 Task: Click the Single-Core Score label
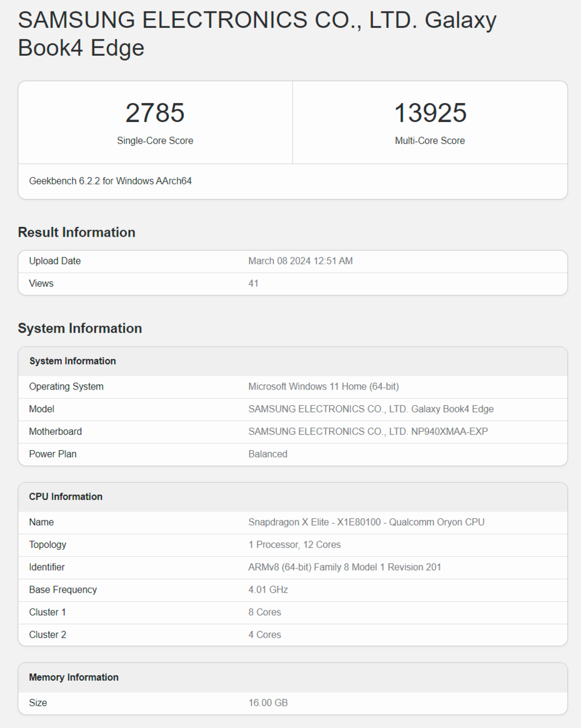pos(155,141)
